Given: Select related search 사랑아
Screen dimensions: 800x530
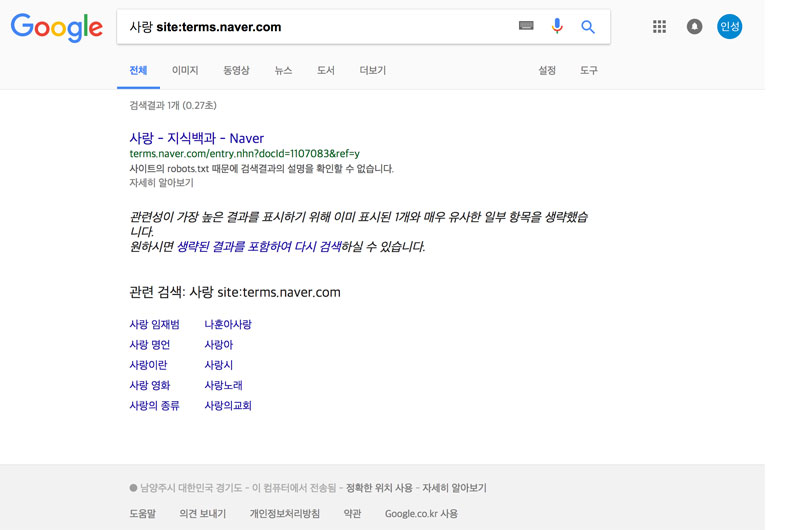Looking at the screenshot, I should tap(218, 345).
